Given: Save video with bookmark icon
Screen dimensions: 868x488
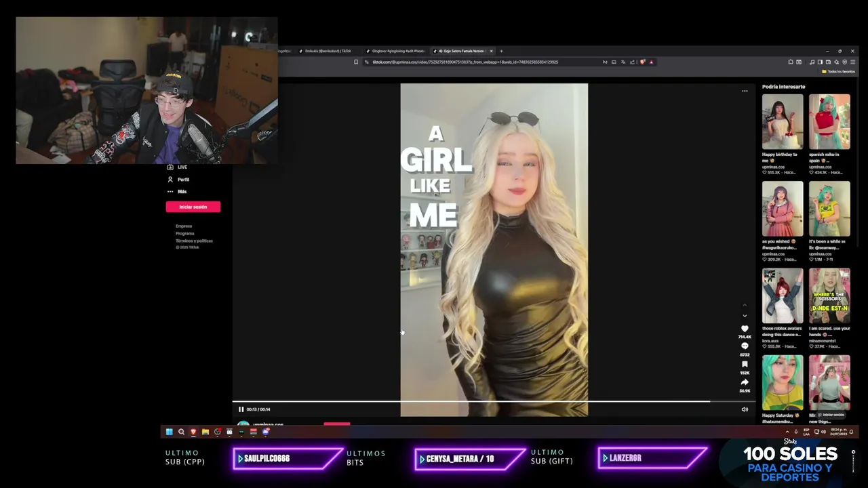Looking at the screenshot, I should (745, 365).
